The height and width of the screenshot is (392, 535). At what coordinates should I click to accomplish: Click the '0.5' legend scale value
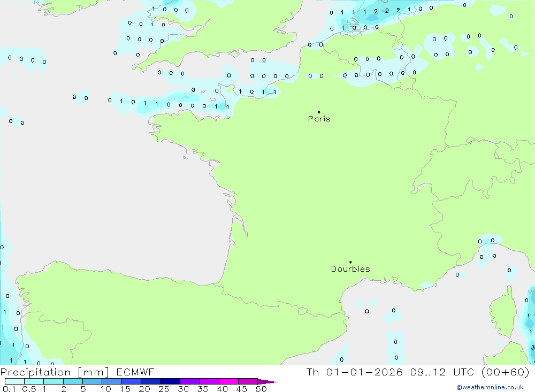[29, 389]
